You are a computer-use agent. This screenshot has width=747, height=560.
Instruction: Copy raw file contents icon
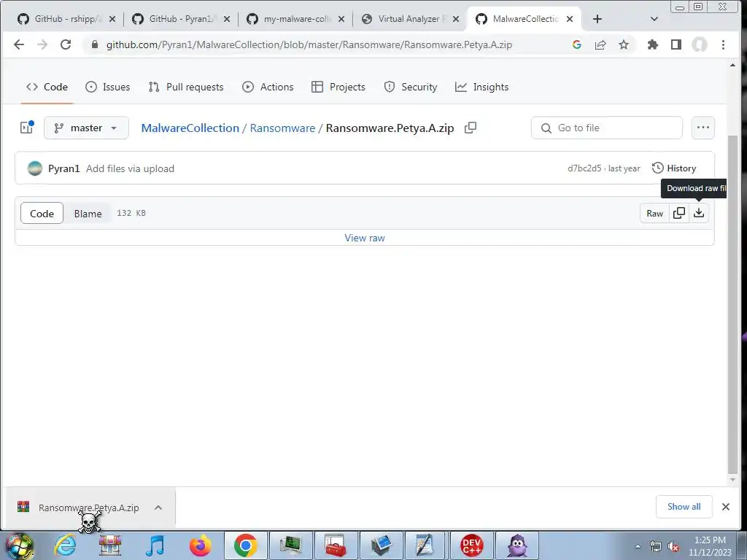[679, 213]
